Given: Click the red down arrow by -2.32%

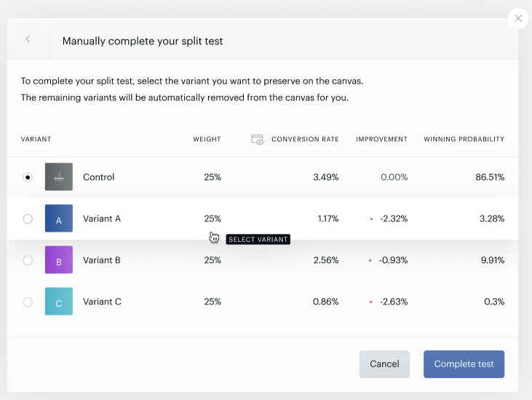Looking at the screenshot, I should [371, 219].
